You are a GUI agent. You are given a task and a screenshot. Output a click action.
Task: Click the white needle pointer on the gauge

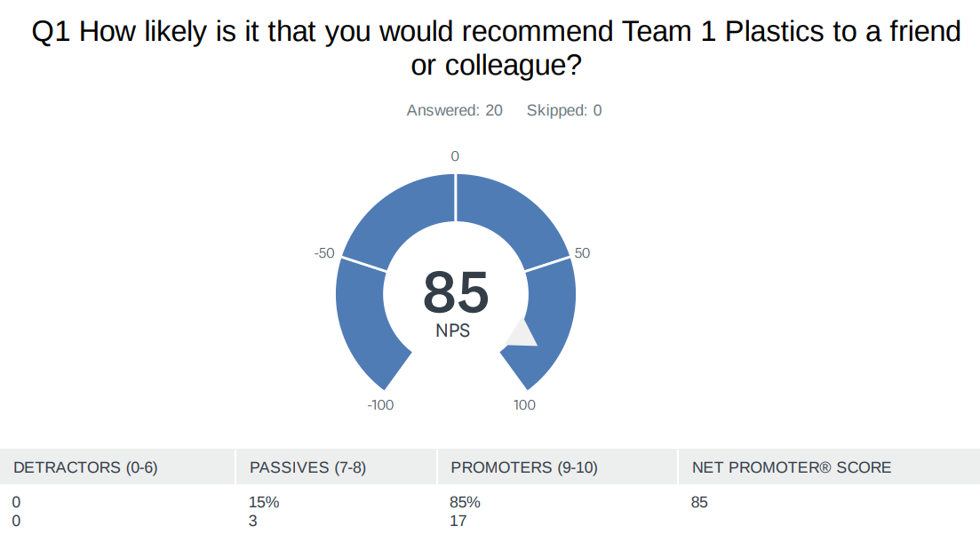point(522,334)
